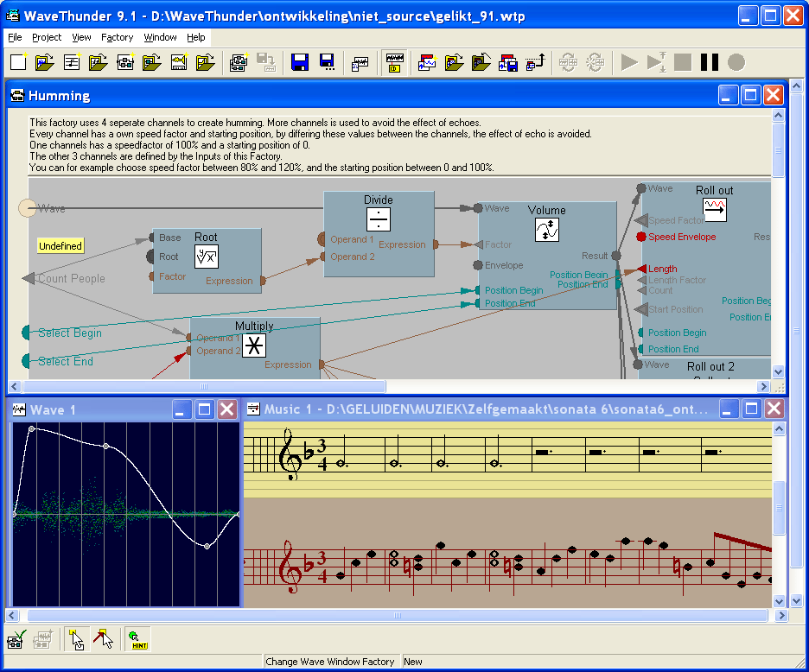Click the Multiply asterisk module icon
Screen dimensions: 809x672
(x=254, y=346)
